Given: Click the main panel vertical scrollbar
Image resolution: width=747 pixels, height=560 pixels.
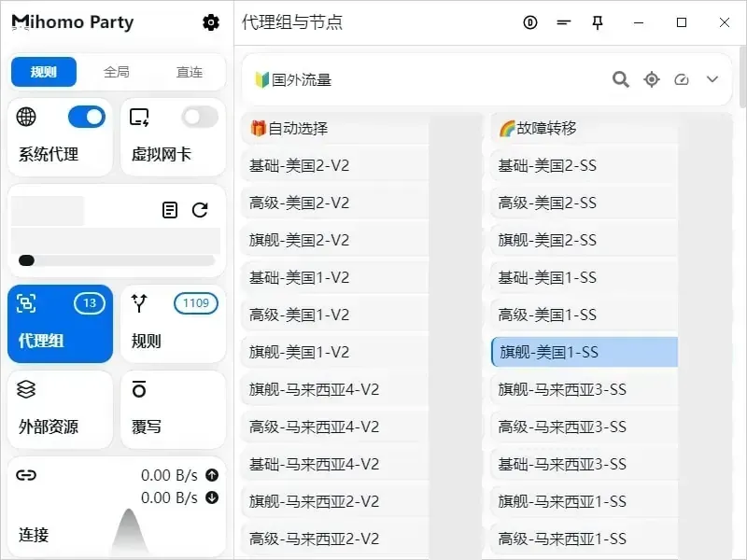Looking at the screenshot, I should point(742,77).
